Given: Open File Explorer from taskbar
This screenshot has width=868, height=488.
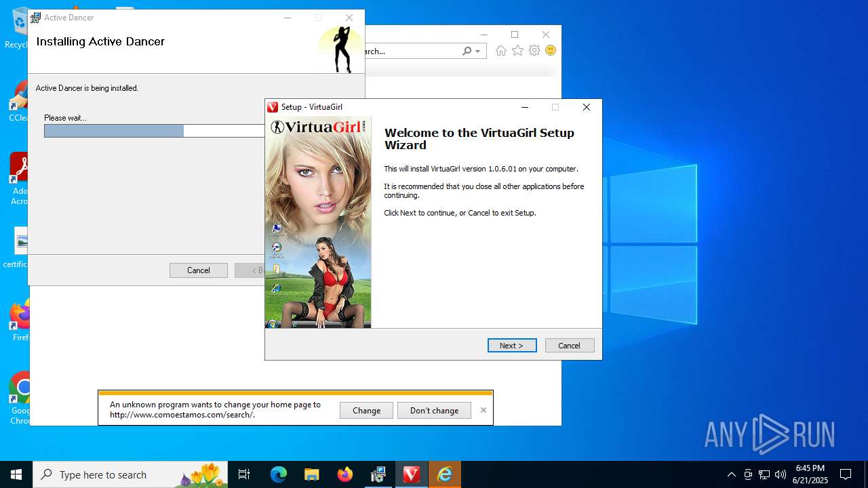Looking at the screenshot, I should [x=311, y=474].
